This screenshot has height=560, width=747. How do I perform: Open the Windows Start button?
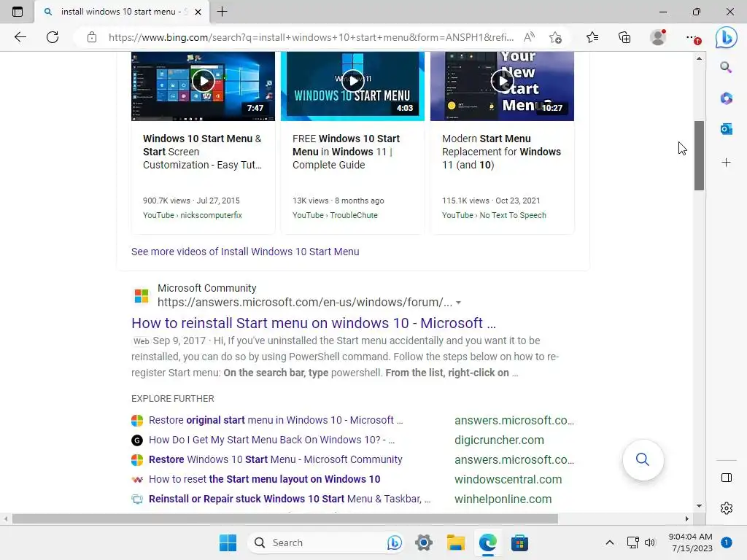228,542
